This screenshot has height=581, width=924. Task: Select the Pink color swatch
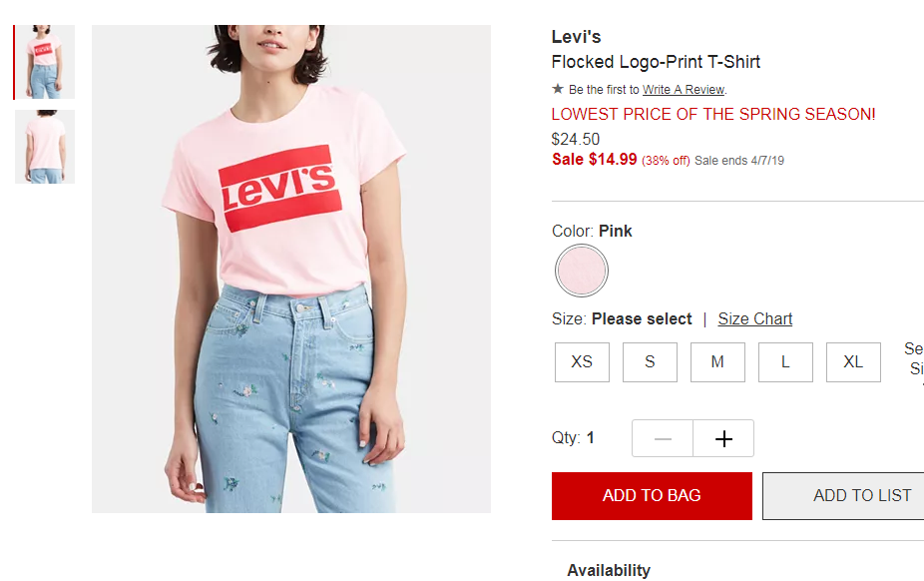(x=581, y=271)
